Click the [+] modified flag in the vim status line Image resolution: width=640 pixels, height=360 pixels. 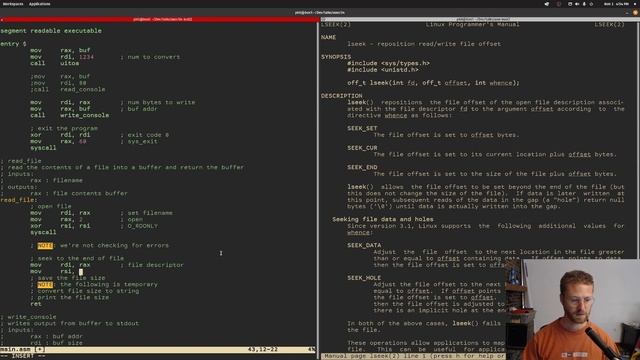[39, 349]
